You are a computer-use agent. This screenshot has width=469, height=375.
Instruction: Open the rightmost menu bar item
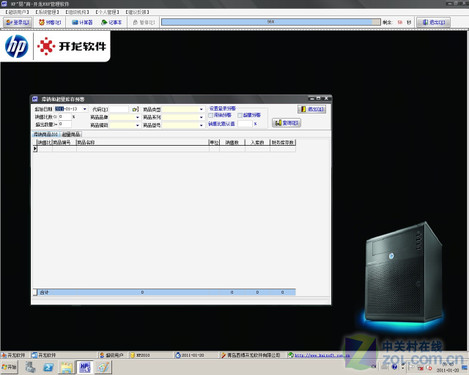137,12
